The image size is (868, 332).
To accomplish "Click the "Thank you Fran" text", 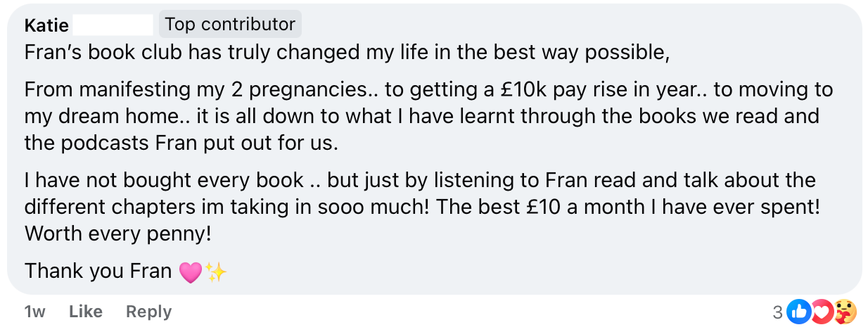I will click(x=98, y=271).
